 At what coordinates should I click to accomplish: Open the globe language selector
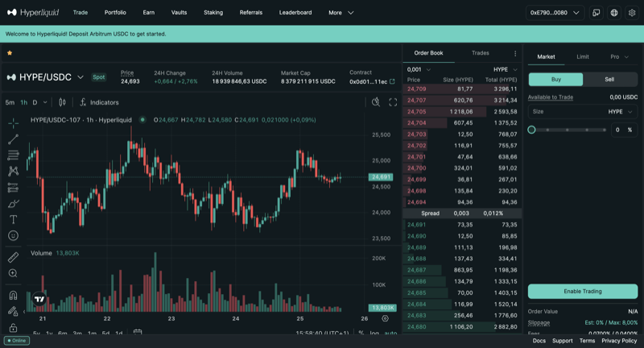tap(614, 13)
